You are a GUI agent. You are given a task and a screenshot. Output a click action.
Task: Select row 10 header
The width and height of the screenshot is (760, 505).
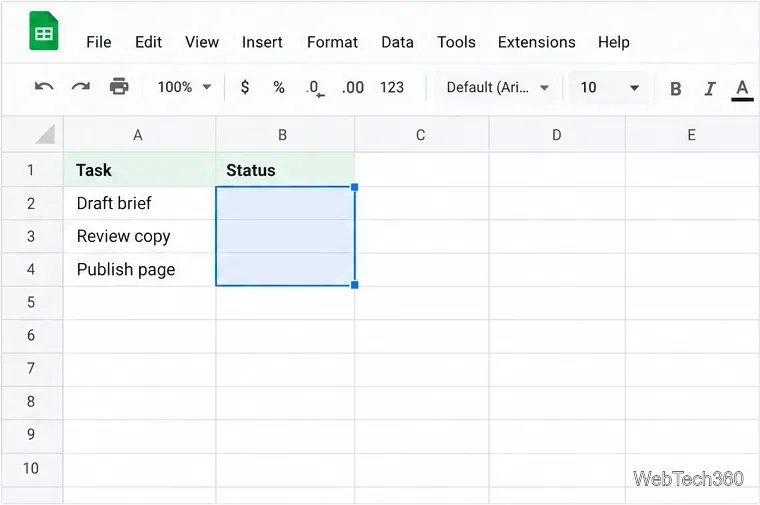coord(32,469)
